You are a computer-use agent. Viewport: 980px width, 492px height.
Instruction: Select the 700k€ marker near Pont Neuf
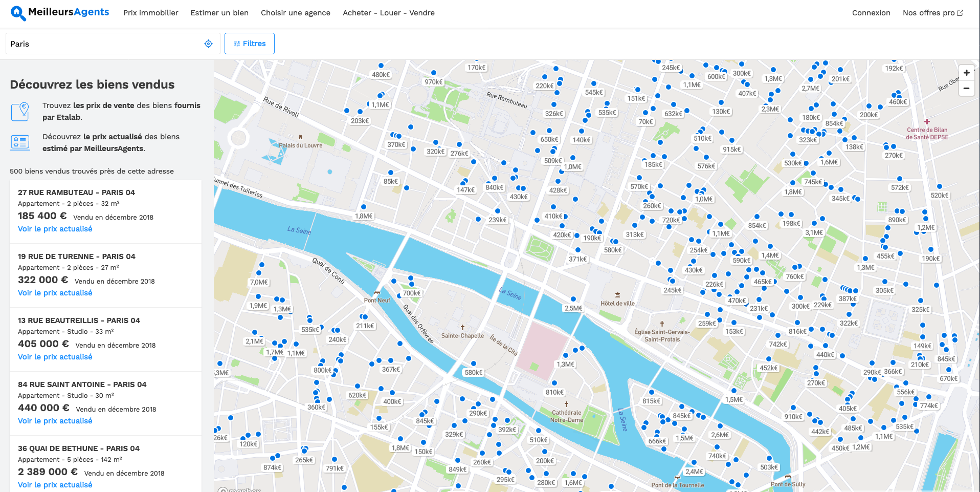click(x=412, y=293)
